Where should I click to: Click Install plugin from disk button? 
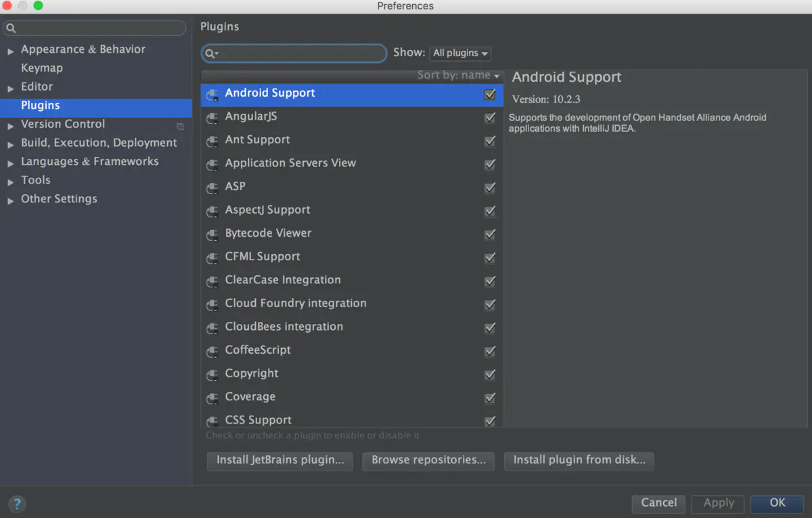coord(579,461)
